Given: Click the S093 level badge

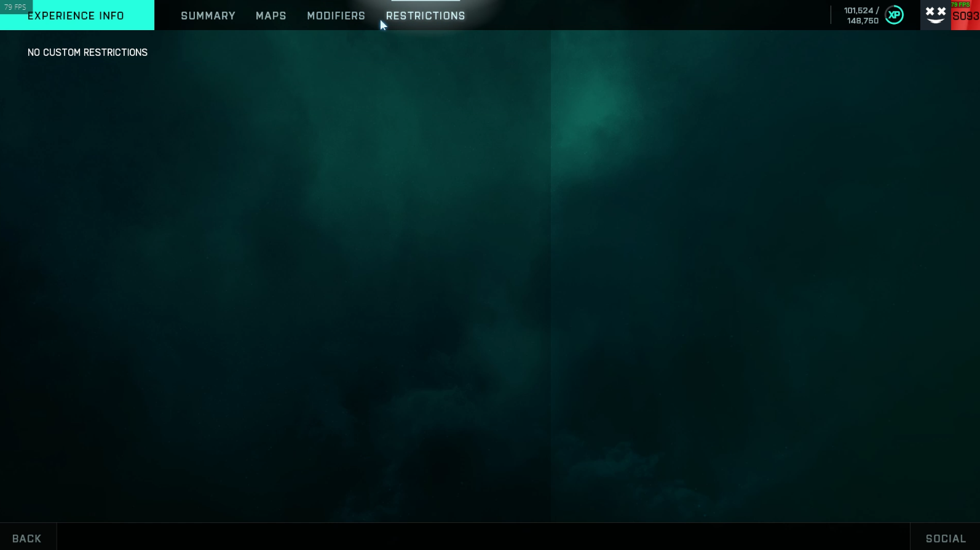Looking at the screenshot, I should [x=965, y=17].
